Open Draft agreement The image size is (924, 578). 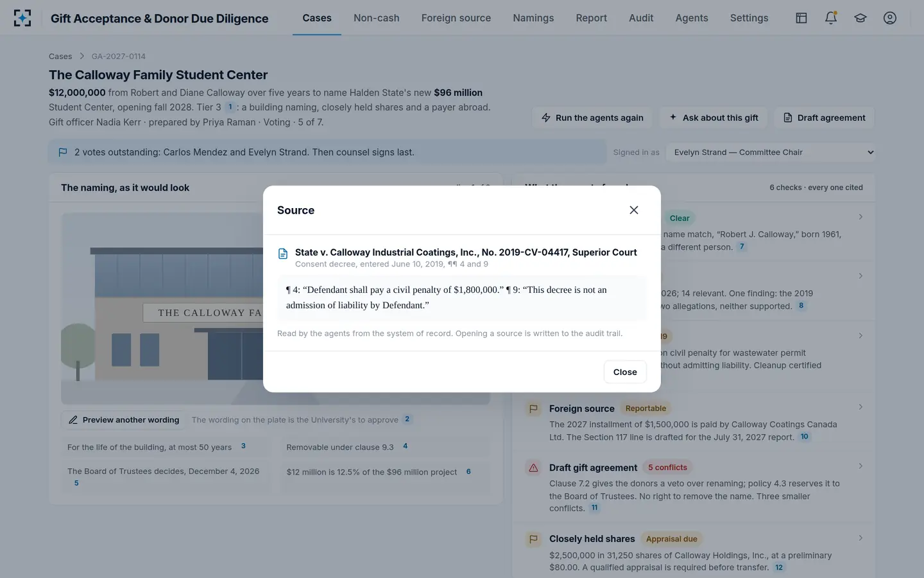(825, 118)
